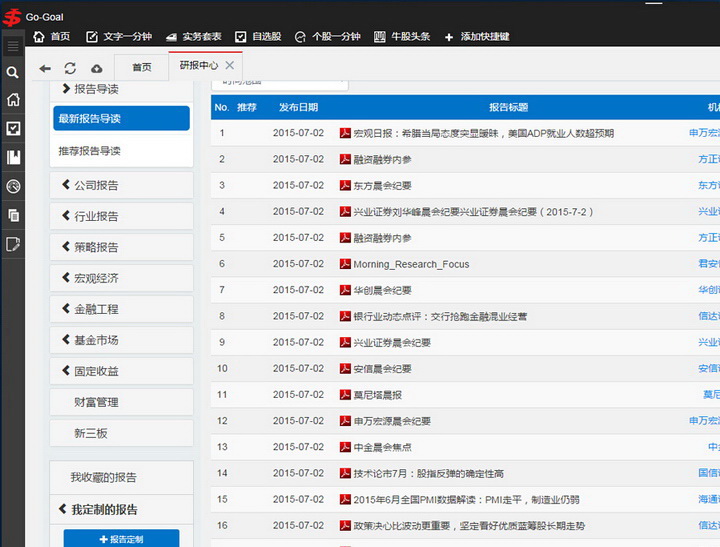Click the cloud download icon
720x547 pixels.
pyautogui.click(x=96, y=68)
